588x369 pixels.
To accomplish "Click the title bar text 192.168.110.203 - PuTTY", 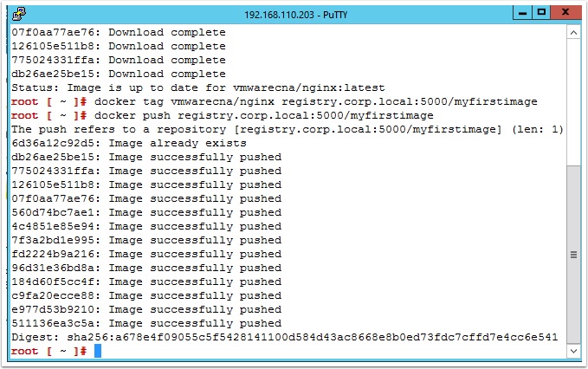I will click(x=296, y=15).
